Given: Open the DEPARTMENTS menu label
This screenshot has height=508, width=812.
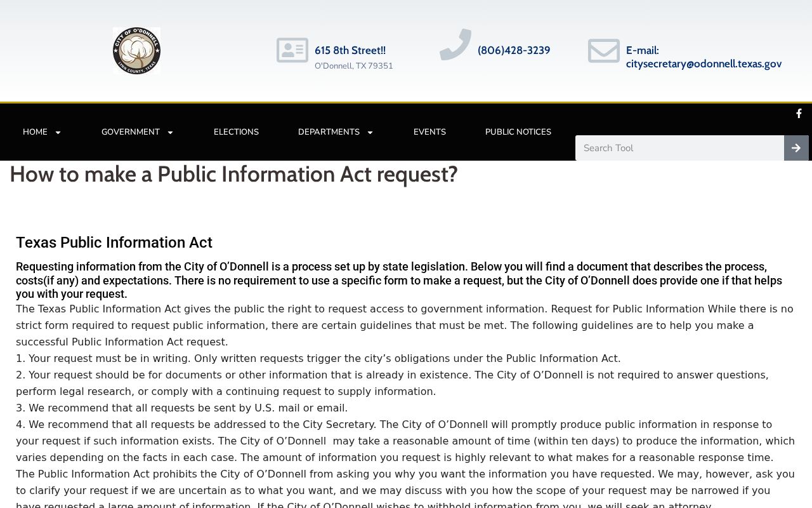Looking at the screenshot, I should (329, 132).
